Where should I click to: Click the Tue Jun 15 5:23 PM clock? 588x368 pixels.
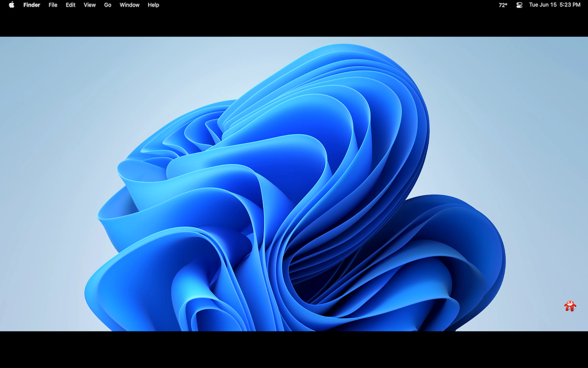click(x=555, y=5)
